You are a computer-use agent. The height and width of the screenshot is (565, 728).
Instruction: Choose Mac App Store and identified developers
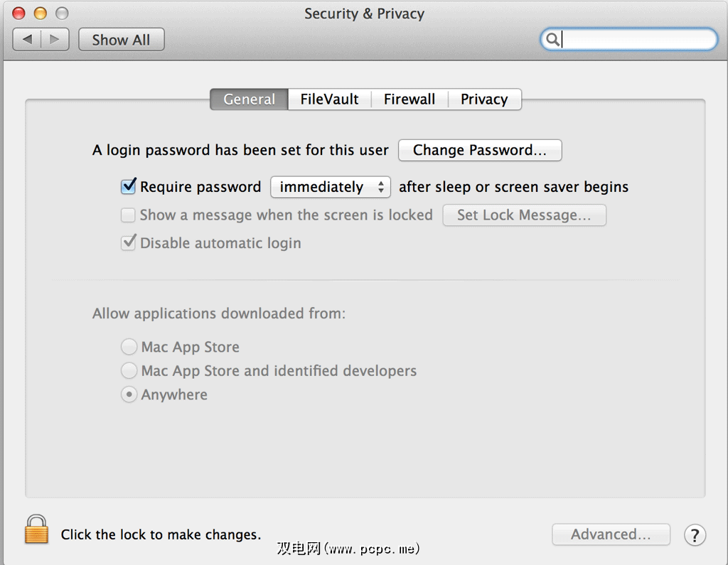pyautogui.click(x=129, y=370)
